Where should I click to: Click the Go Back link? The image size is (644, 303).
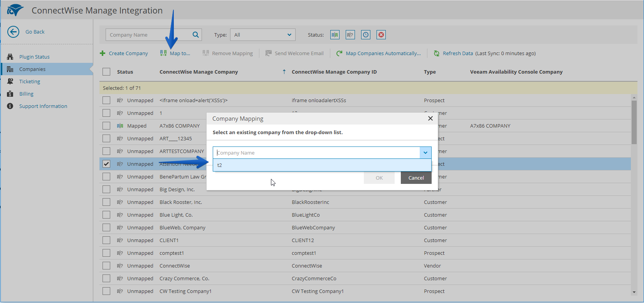(35, 32)
